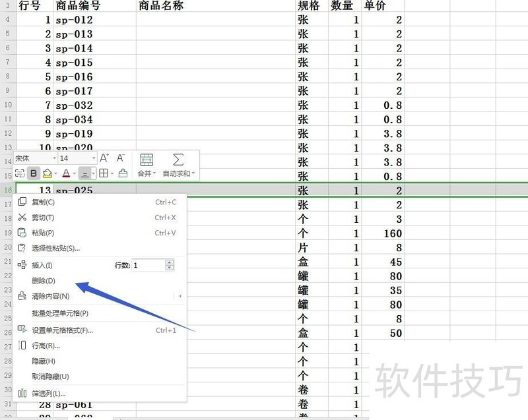Expand the borders dropdown arrow
Viewport: 528px width, 420px height.
[112, 174]
